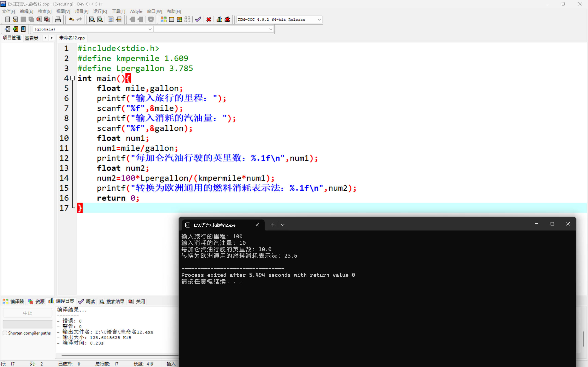Open the TDM-GCC compiler selection dropdown

[319, 19]
